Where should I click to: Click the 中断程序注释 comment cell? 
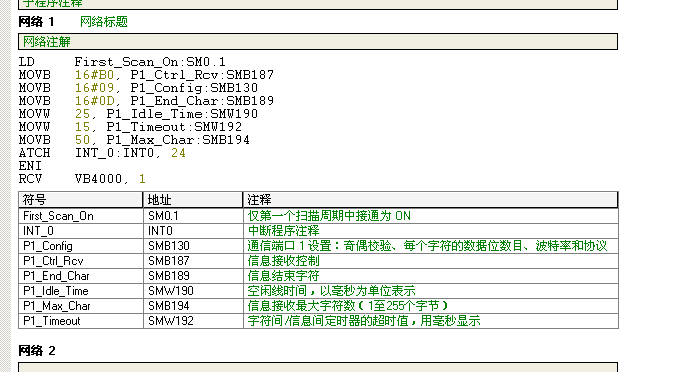click(x=431, y=231)
